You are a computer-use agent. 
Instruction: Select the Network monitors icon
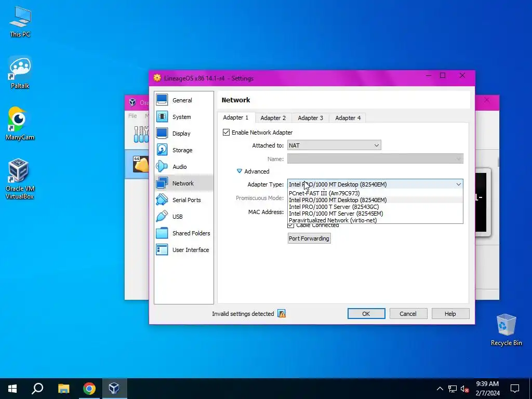click(162, 183)
